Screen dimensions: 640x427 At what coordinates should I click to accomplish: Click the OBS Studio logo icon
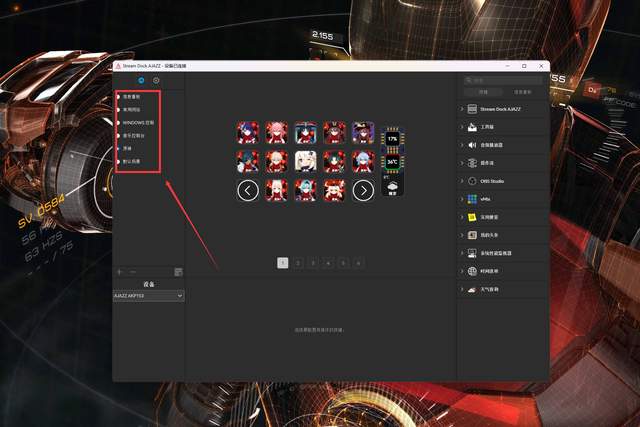tap(472, 181)
